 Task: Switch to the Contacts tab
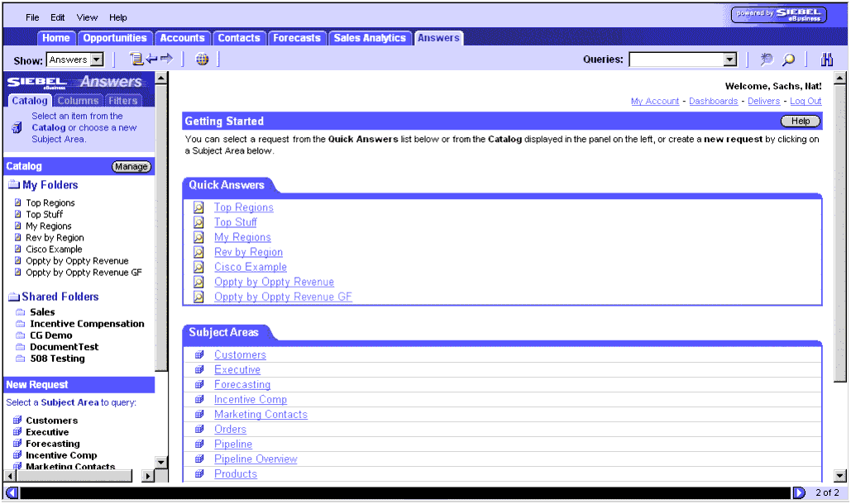(x=239, y=38)
